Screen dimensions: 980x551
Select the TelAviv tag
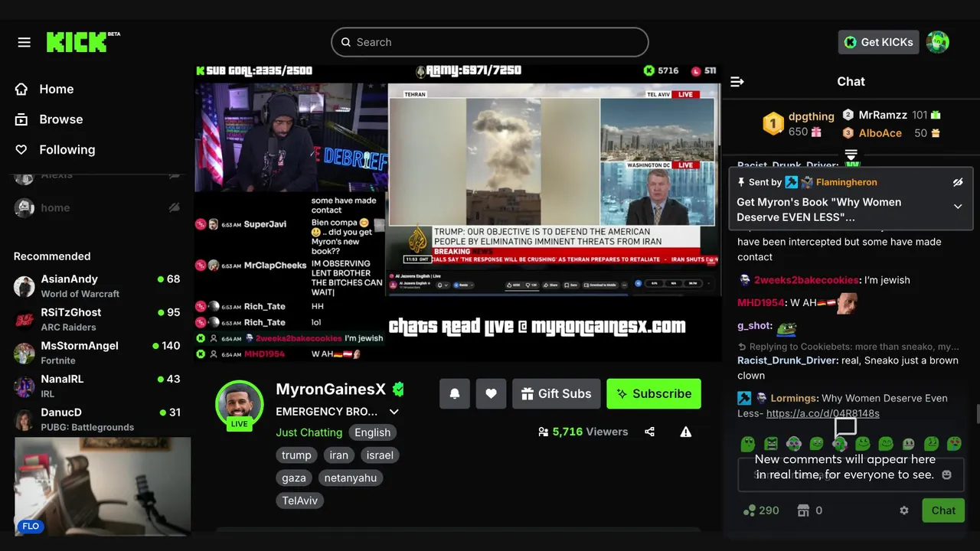coord(300,501)
